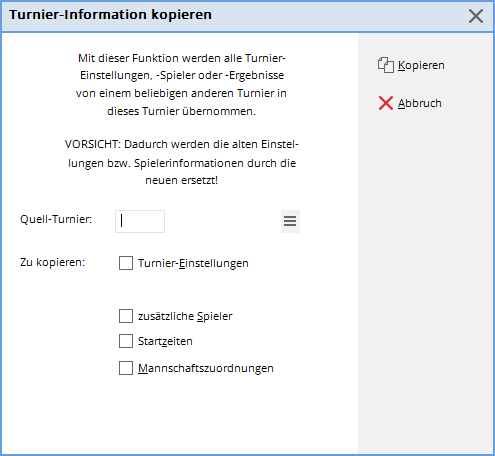Click the zusätzliche Spieler option text
Screen dimensions: 495x456
185,316
